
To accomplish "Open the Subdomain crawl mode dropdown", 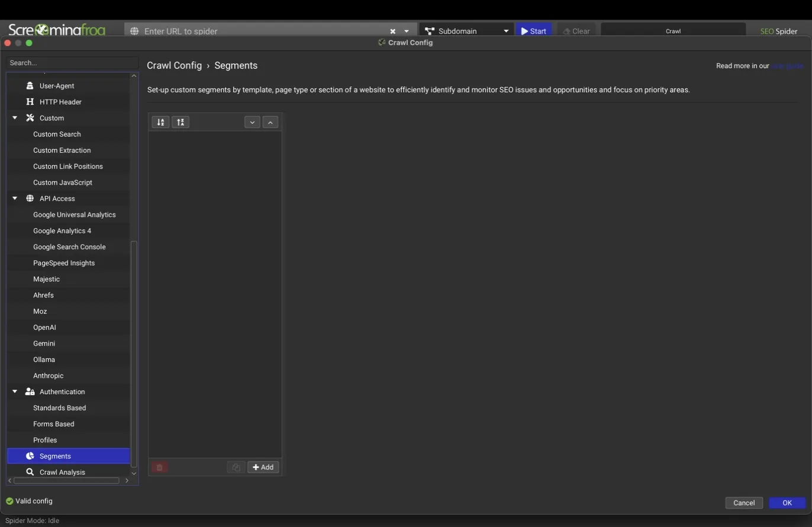I will point(506,31).
